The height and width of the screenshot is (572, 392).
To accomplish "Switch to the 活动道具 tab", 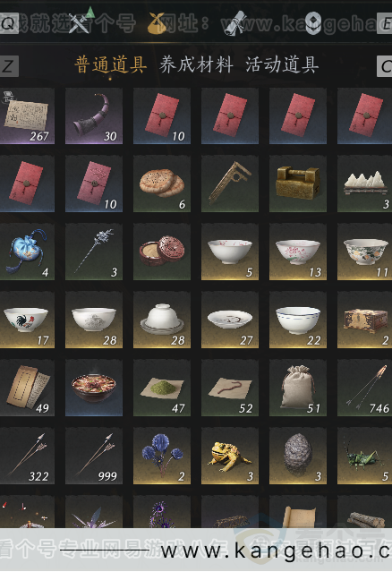I will (x=282, y=65).
